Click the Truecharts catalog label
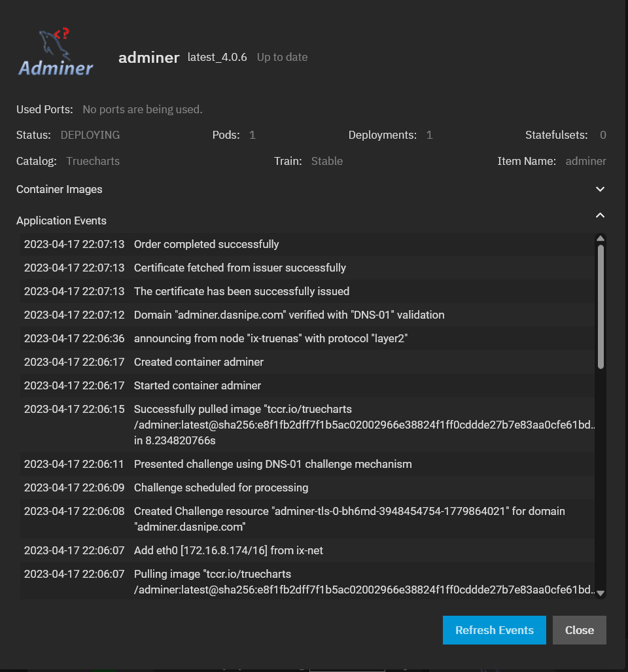628x672 pixels. [x=92, y=161]
